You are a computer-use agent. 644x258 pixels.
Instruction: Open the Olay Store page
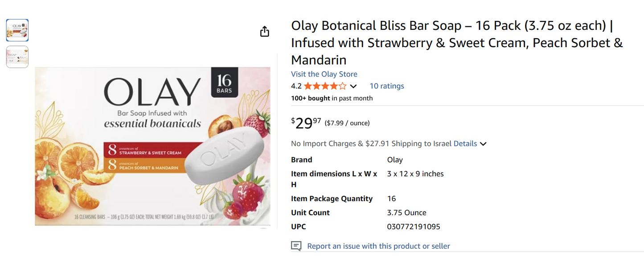pyautogui.click(x=324, y=74)
